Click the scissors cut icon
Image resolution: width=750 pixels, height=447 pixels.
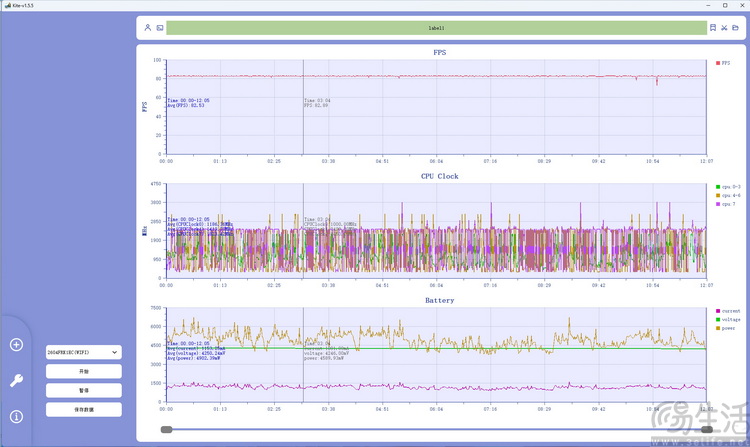724,28
